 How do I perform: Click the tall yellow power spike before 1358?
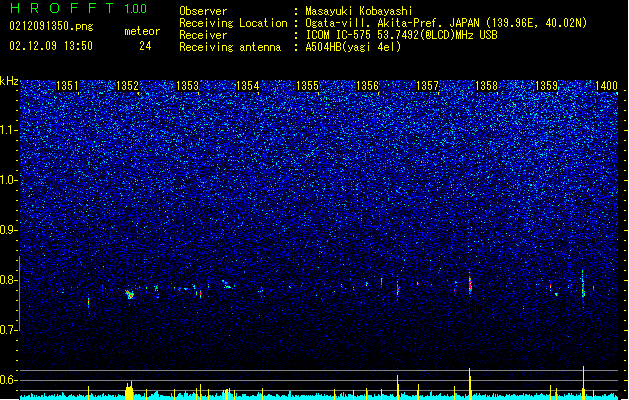pyautogui.click(x=470, y=384)
